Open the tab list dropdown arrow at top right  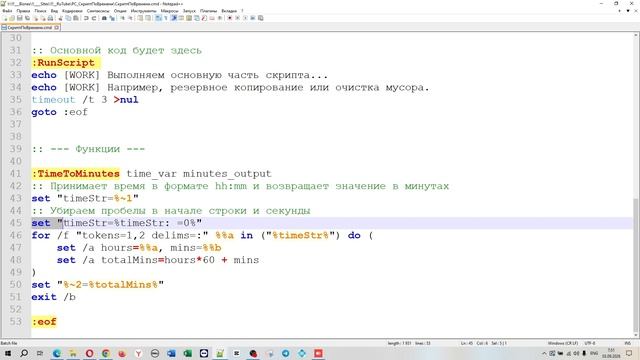click(x=628, y=11)
